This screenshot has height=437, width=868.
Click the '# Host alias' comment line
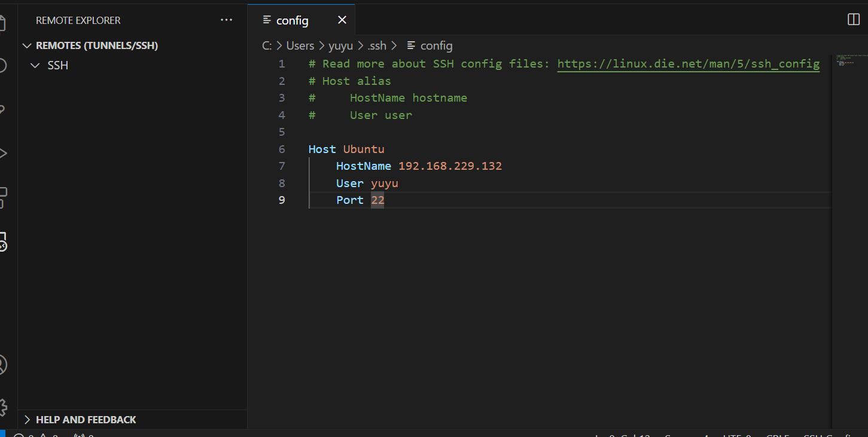pyautogui.click(x=350, y=81)
